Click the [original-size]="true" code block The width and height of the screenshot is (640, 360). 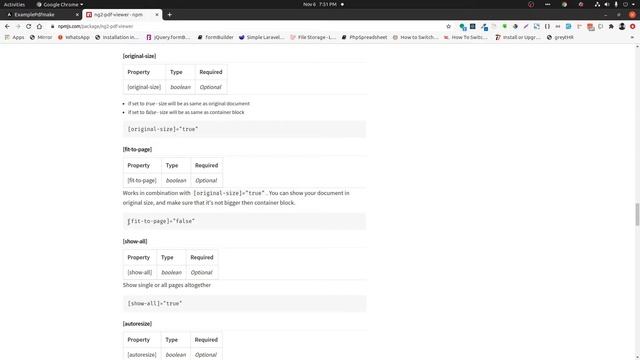click(x=244, y=129)
